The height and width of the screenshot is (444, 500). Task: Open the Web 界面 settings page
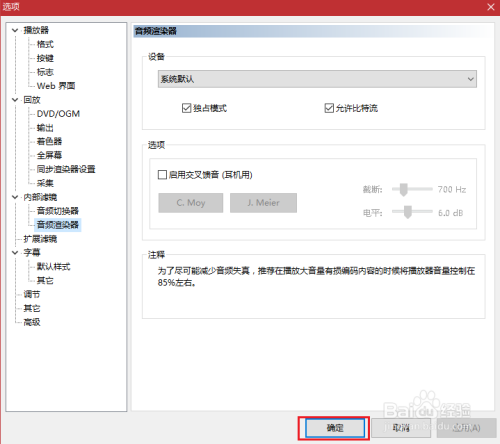pyautogui.click(x=56, y=86)
